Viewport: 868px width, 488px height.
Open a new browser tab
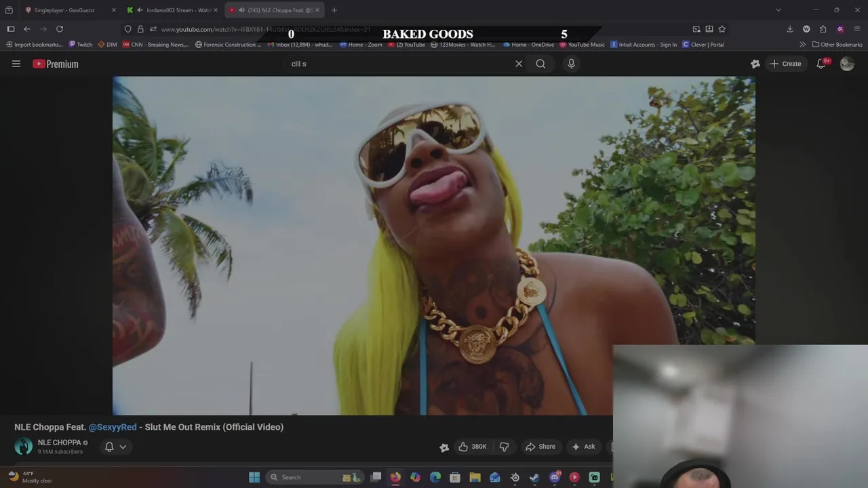pyautogui.click(x=334, y=10)
